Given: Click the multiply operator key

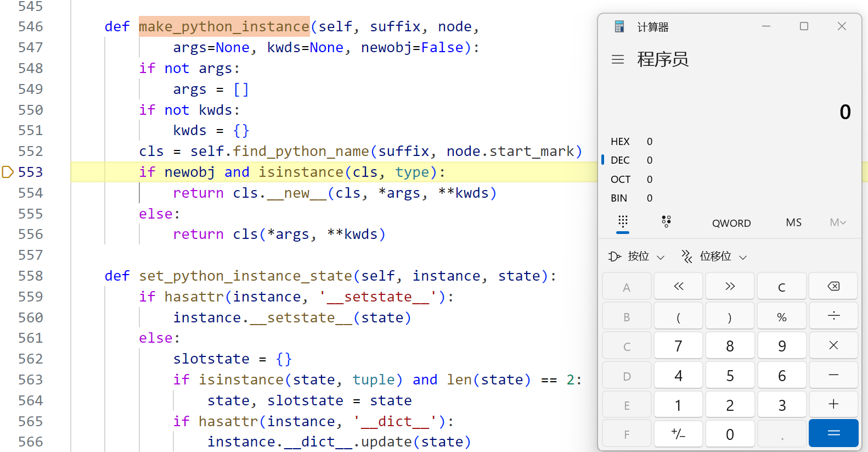Looking at the screenshot, I should (833, 345).
